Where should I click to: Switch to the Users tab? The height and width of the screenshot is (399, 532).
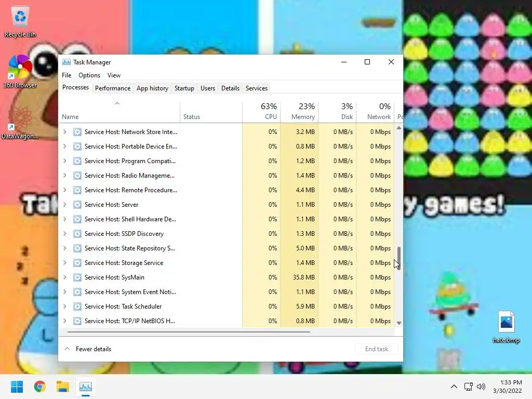[208, 88]
